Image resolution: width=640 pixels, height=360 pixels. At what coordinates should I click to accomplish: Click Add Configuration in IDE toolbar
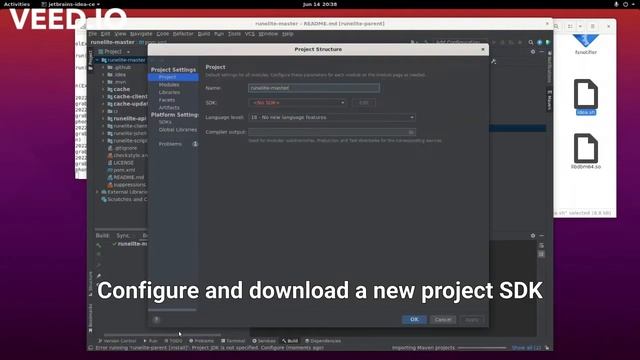pos(458,42)
